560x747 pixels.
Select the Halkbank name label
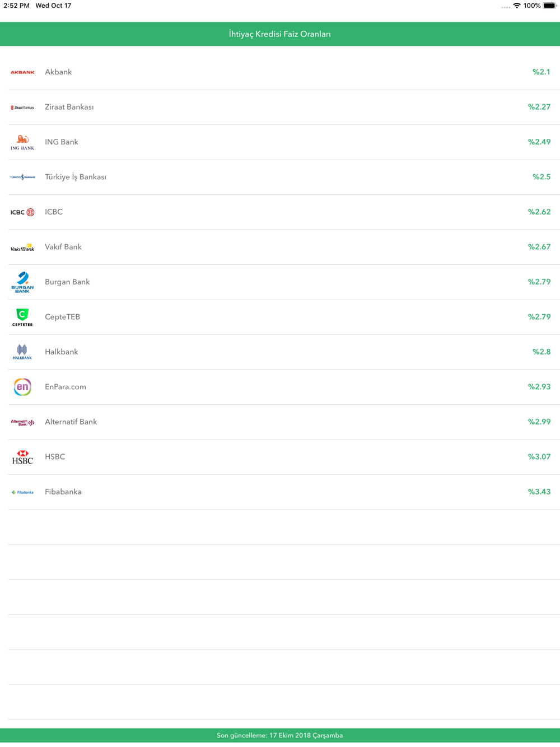[62, 352]
